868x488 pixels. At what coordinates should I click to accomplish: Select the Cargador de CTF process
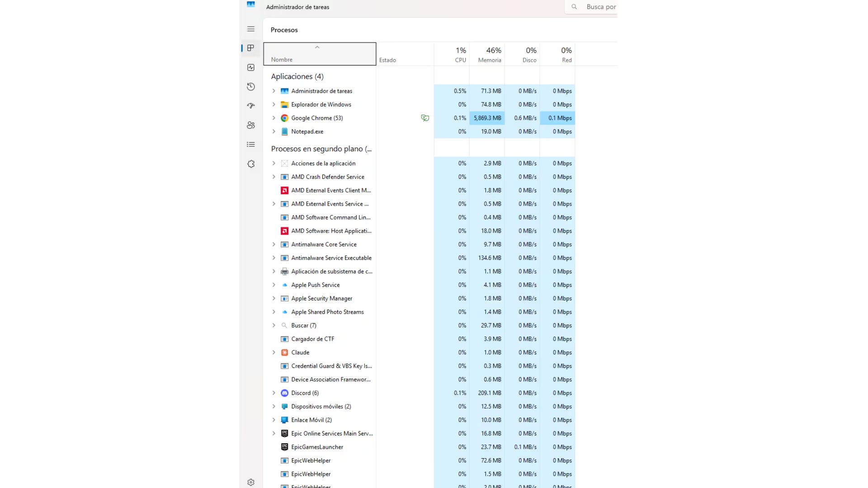[x=419, y=339]
